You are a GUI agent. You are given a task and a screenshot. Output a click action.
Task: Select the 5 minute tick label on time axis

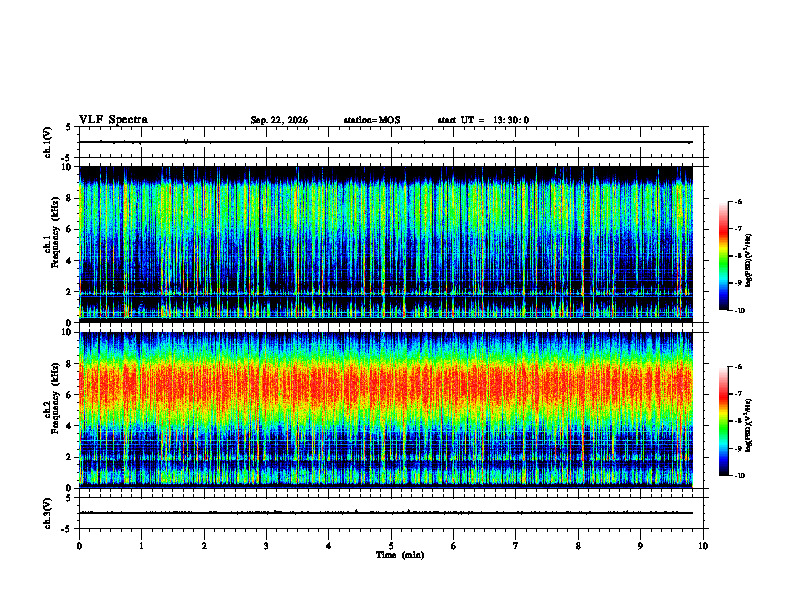(391, 546)
